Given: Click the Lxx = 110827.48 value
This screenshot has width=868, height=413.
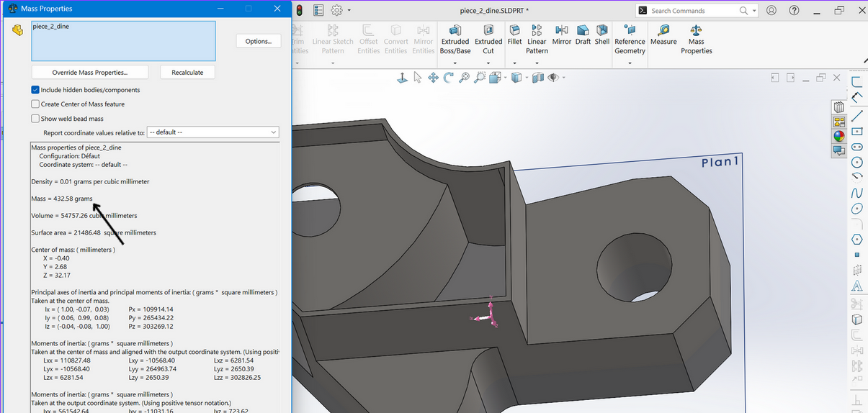Looking at the screenshot, I should (x=67, y=360).
